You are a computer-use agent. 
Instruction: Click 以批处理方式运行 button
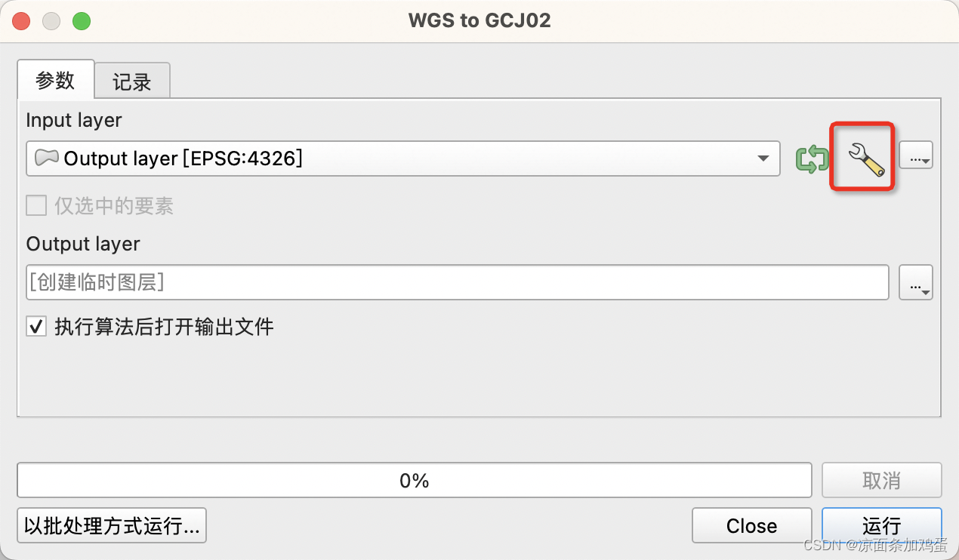click(x=111, y=525)
